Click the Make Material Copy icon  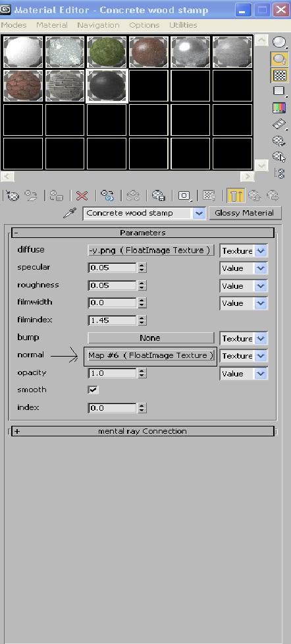(x=107, y=195)
